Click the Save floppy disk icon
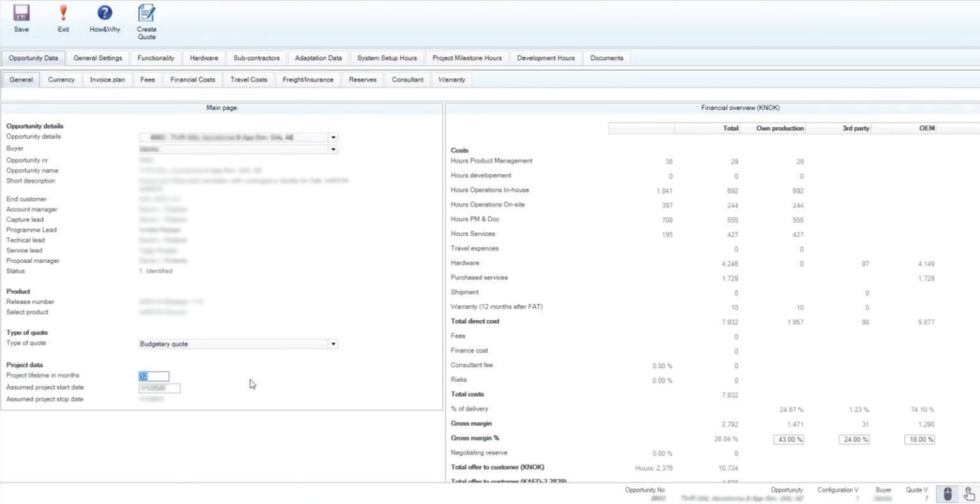Screen dimensions: 980x504 pyautogui.click(x=21, y=13)
